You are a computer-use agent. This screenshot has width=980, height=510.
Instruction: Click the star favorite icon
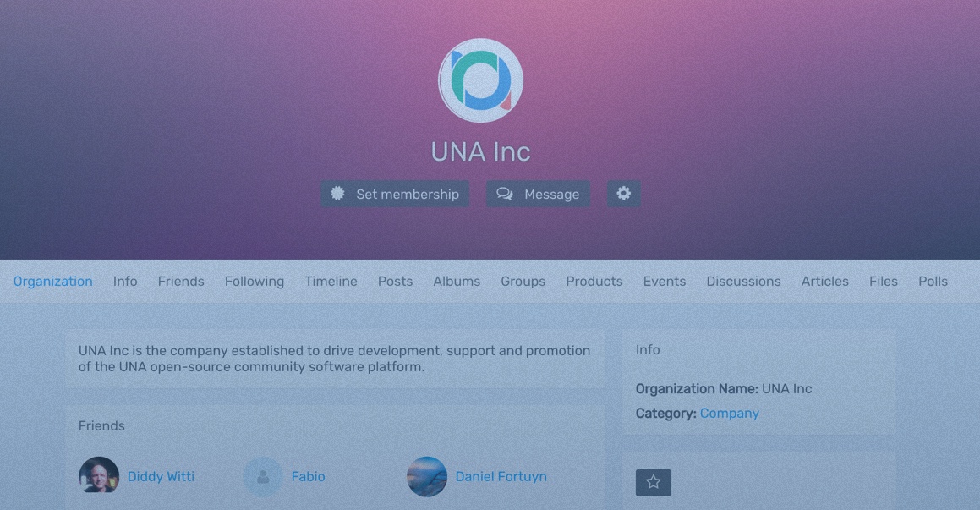653,482
